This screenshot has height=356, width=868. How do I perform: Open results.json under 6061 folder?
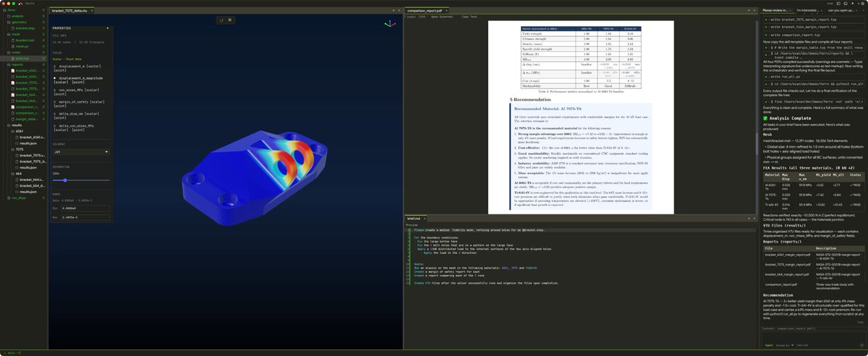pos(29,143)
